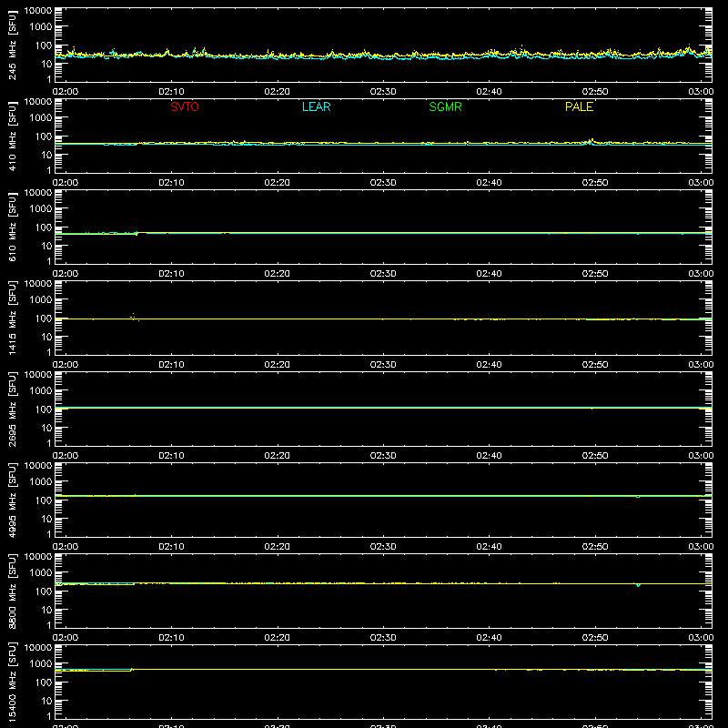The width and height of the screenshot is (728, 728).
Task: Click the 100 y-axis value of 610 MHz plot
Action: pyautogui.click(x=44, y=227)
